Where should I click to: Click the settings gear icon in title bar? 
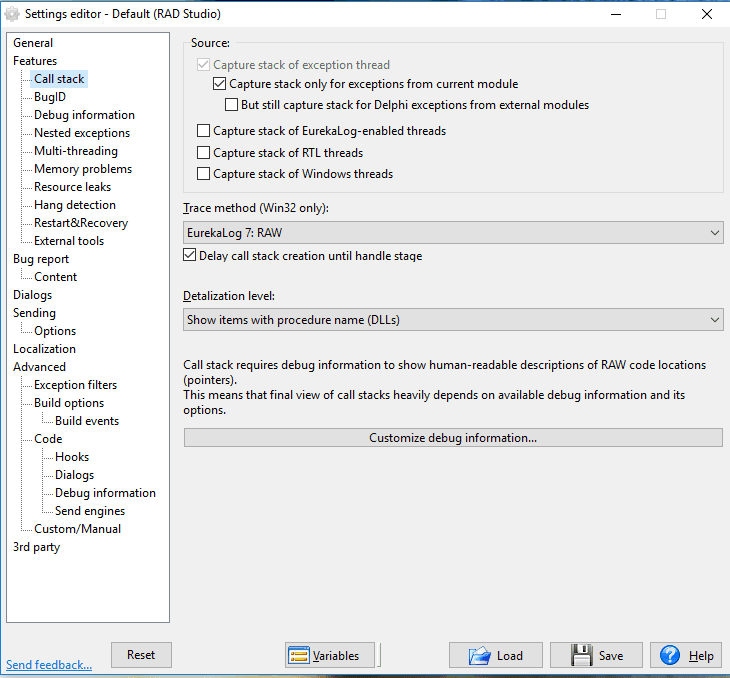coord(12,14)
